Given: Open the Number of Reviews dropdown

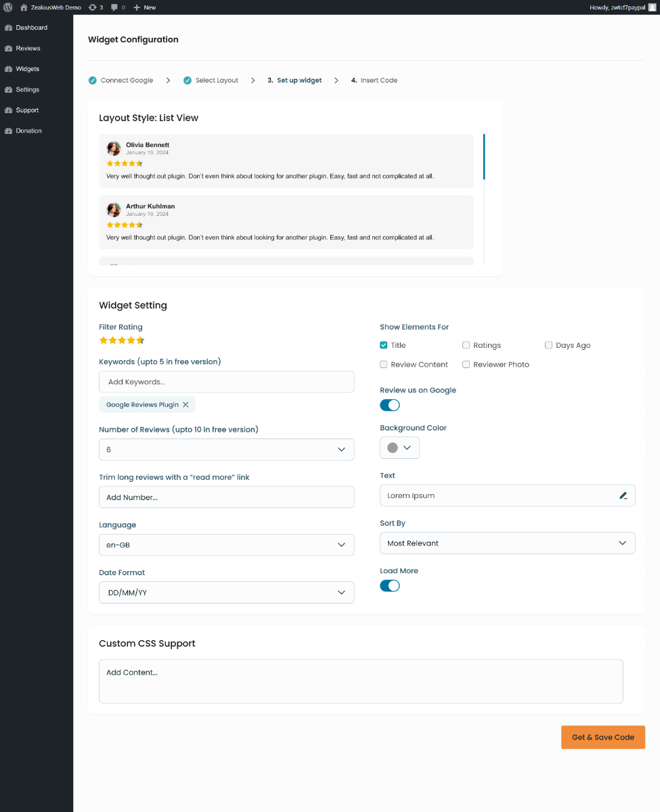Looking at the screenshot, I should tap(226, 450).
